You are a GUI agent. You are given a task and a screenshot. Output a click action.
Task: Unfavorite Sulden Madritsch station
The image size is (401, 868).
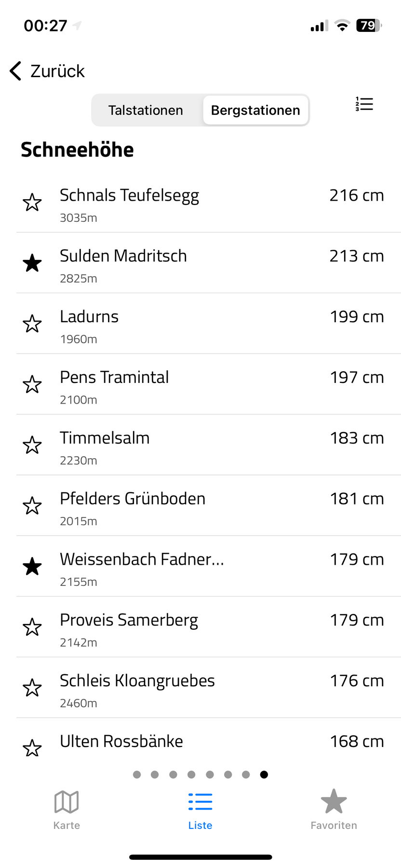pos(32,263)
